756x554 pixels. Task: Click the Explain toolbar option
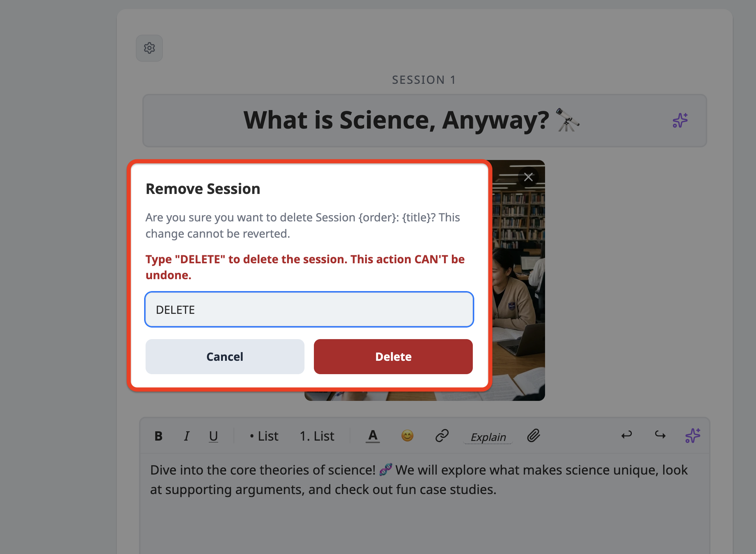click(x=488, y=437)
